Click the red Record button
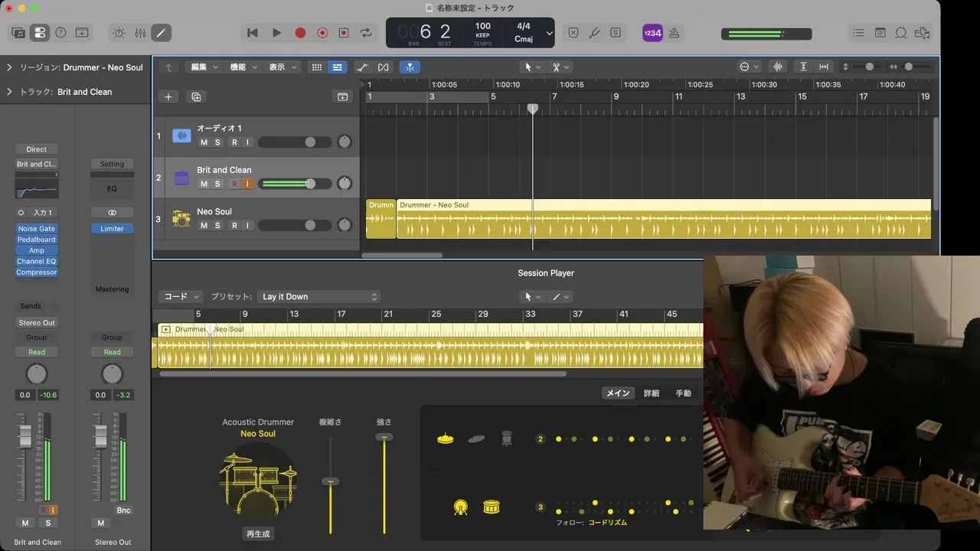980x551 pixels. point(300,33)
